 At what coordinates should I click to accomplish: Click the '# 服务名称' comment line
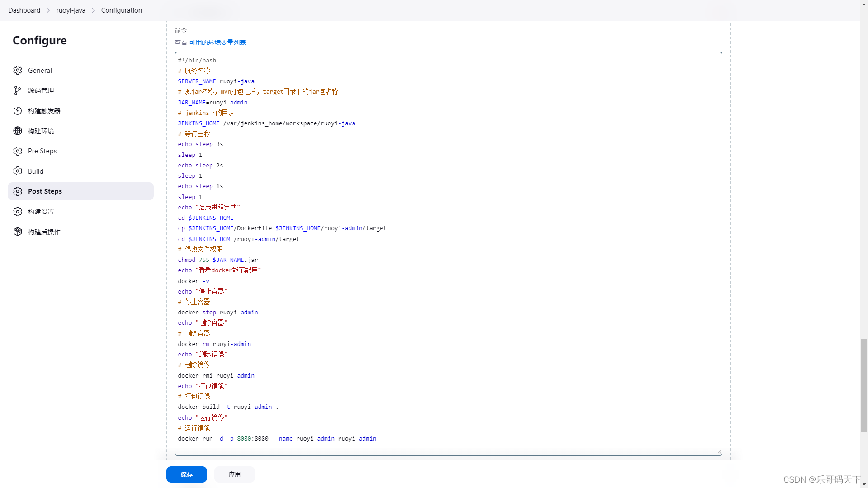pos(194,71)
